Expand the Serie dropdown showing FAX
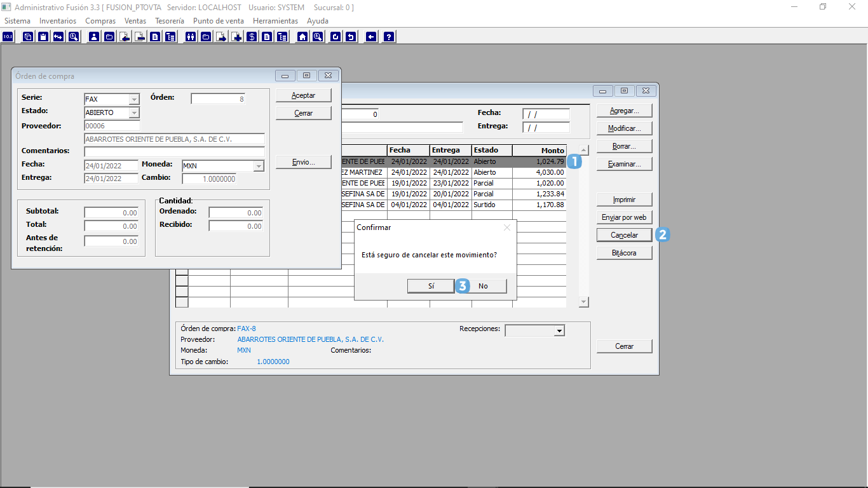This screenshot has height=488, width=868. (x=134, y=99)
